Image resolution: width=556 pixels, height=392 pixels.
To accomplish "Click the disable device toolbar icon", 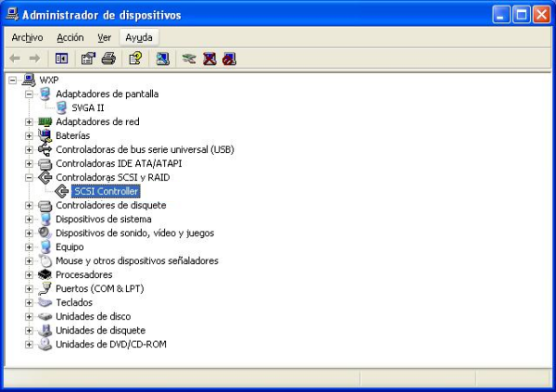I will tap(229, 58).
